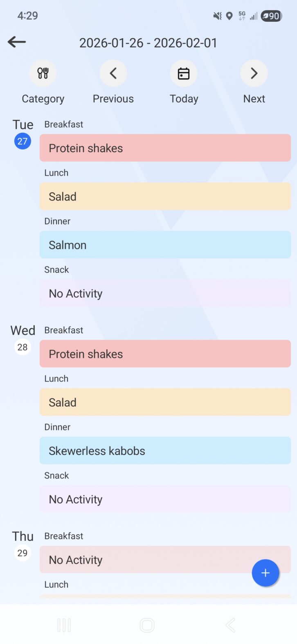Jump to Today calendar icon

click(184, 74)
